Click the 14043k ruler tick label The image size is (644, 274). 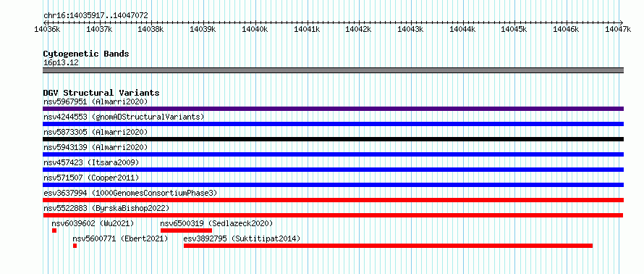[x=411, y=29]
